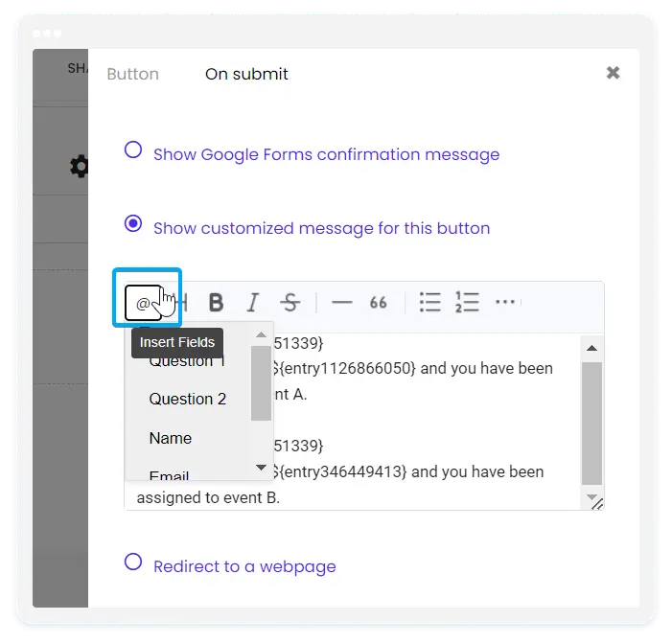Open the more options ellipsis menu
Image resolution: width=672 pixels, height=643 pixels.
point(505,302)
